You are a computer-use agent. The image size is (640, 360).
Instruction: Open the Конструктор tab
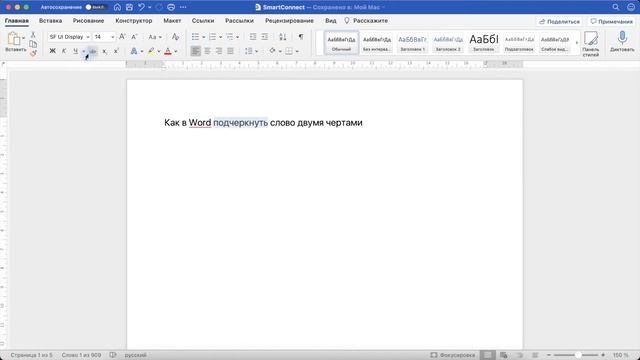(133, 20)
